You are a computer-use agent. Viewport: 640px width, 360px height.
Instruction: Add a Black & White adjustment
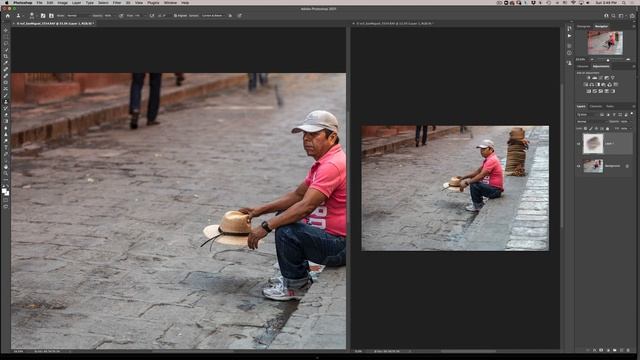(x=598, y=84)
